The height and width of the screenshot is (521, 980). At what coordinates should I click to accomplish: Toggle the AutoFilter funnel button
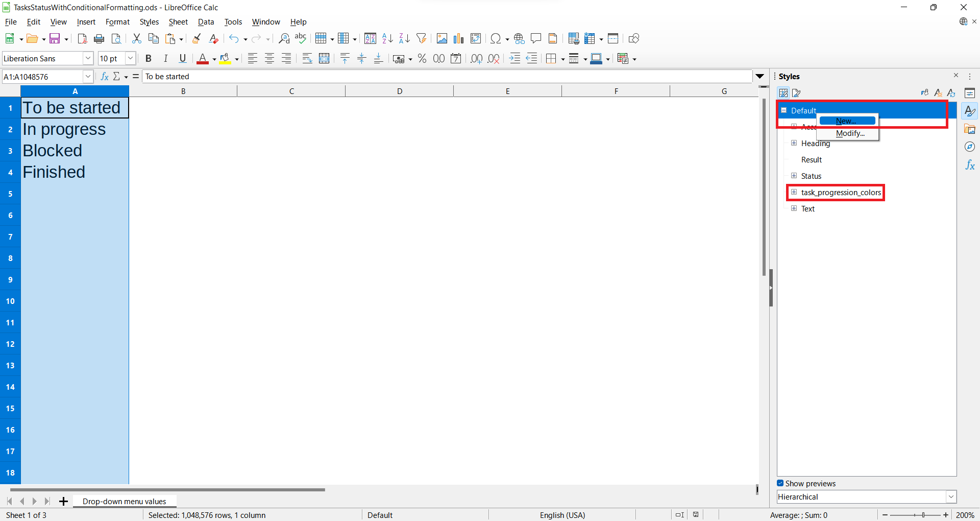click(x=422, y=39)
